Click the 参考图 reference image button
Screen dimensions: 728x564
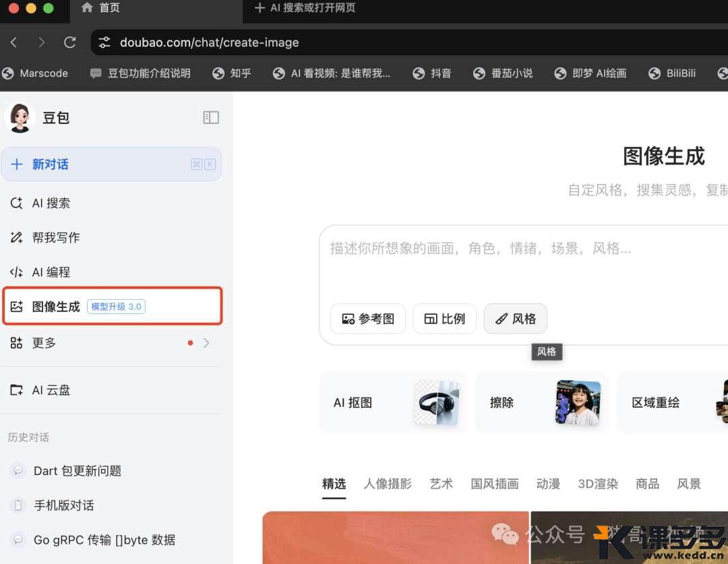coord(367,319)
